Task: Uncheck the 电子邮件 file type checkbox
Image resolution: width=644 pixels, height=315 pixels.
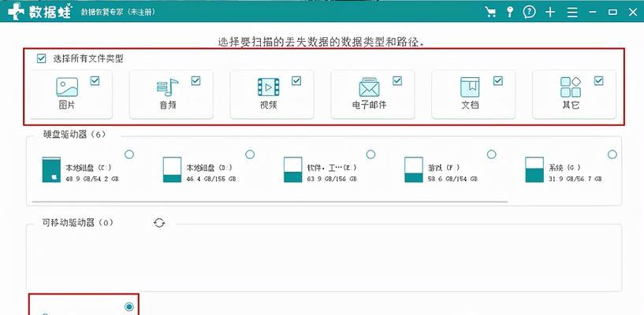Action: click(x=396, y=81)
